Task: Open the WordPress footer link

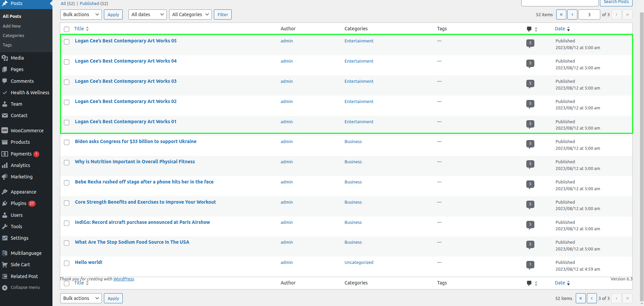Action: point(123,279)
